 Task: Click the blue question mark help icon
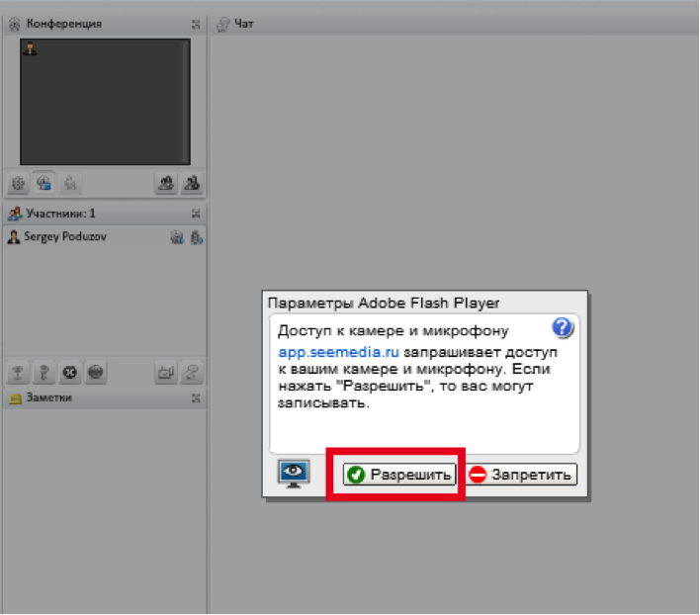pyautogui.click(x=563, y=328)
